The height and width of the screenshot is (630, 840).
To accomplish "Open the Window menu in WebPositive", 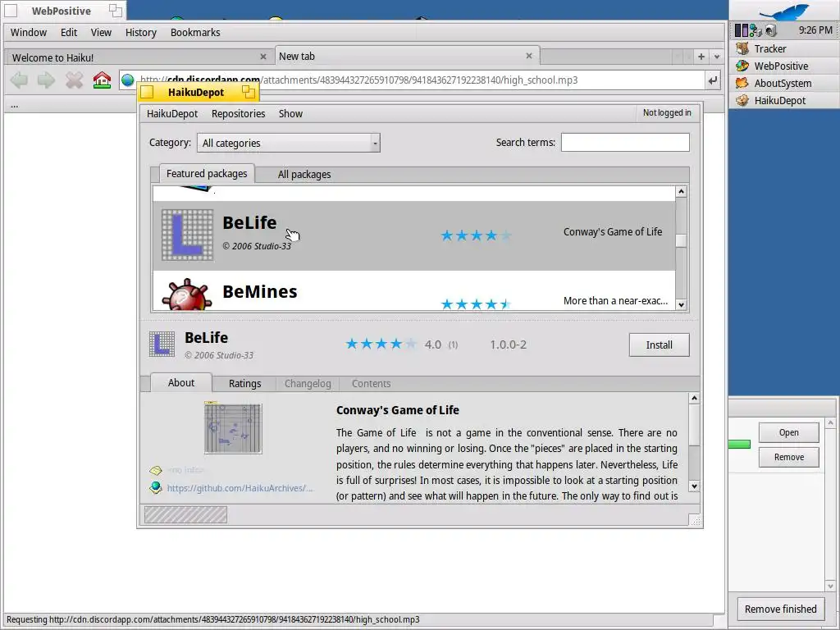I will [29, 32].
